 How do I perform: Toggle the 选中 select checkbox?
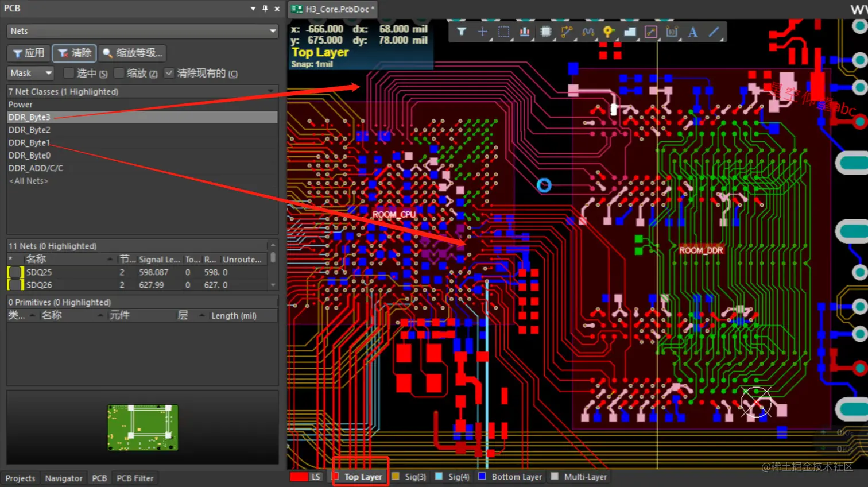click(x=69, y=73)
